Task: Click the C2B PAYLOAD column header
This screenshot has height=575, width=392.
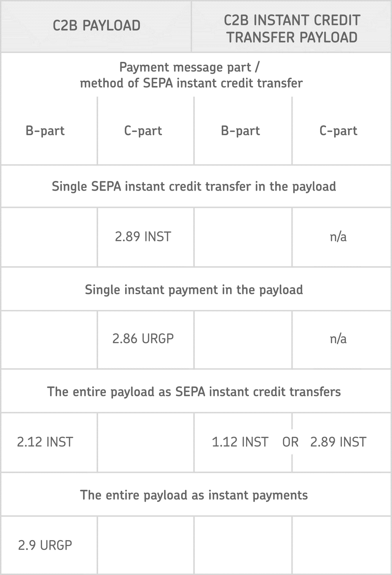Action: pyautogui.click(x=96, y=25)
